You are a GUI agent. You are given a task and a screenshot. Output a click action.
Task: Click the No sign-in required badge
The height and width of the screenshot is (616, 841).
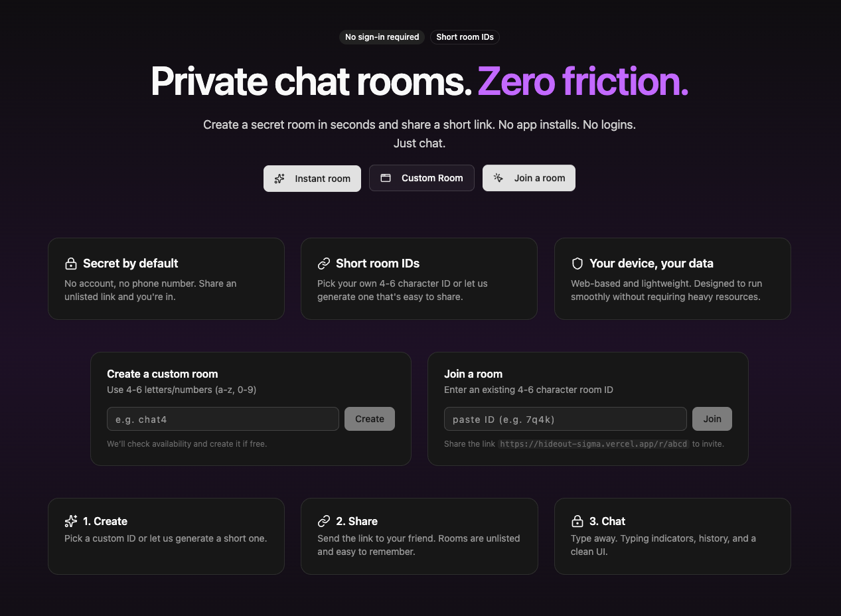(382, 37)
